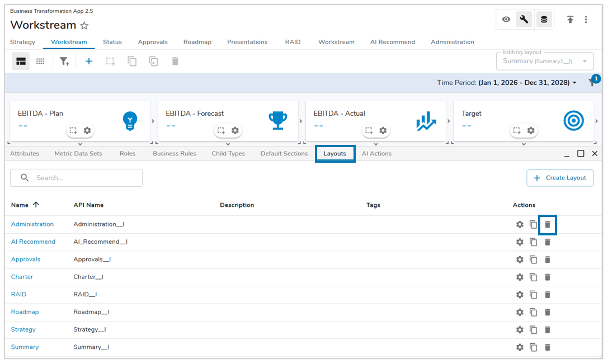Image resolution: width=608 pixels, height=364 pixels.
Task: Click the Create Layout button
Action: [x=560, y=178]
